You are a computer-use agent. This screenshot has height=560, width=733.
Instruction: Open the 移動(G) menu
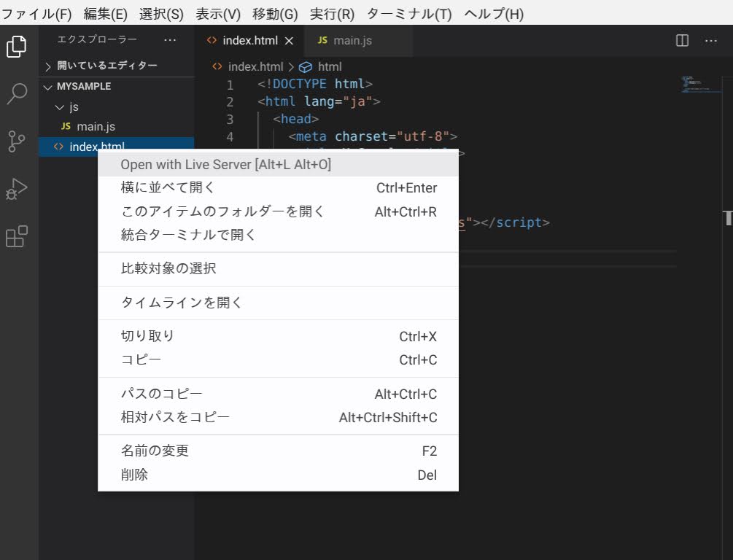[276, 14]
